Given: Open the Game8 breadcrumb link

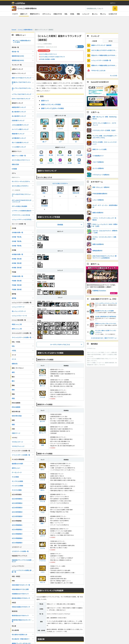Looking at the screenshot, I should [x=14, y=30].
